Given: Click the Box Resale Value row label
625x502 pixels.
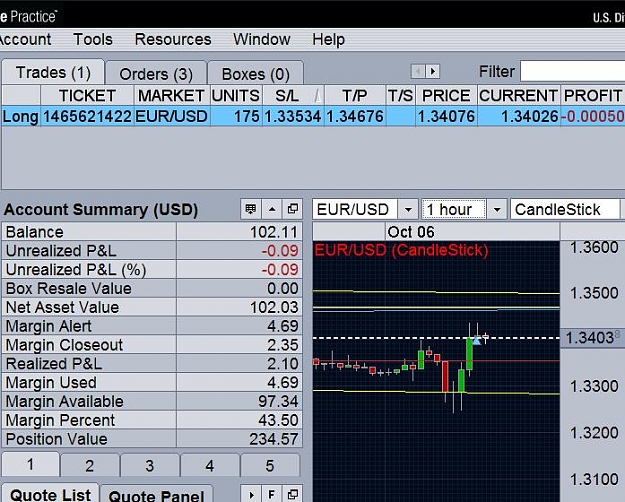Looking at the screenshot, I should pyautogui.click(x=69, y=288).
